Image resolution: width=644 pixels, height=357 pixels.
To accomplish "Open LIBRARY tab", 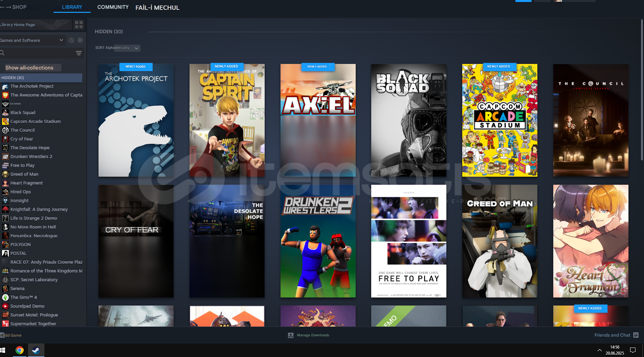I will point(72,7).
